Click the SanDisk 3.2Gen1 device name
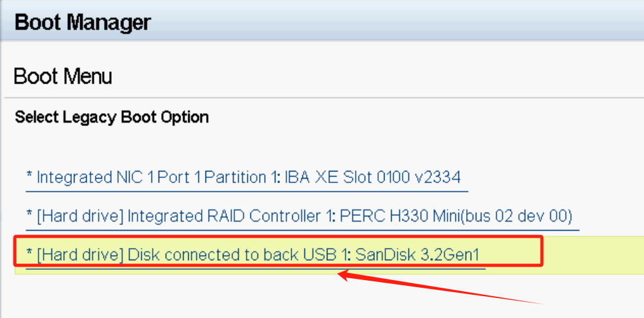 click(x=417, y=255)
